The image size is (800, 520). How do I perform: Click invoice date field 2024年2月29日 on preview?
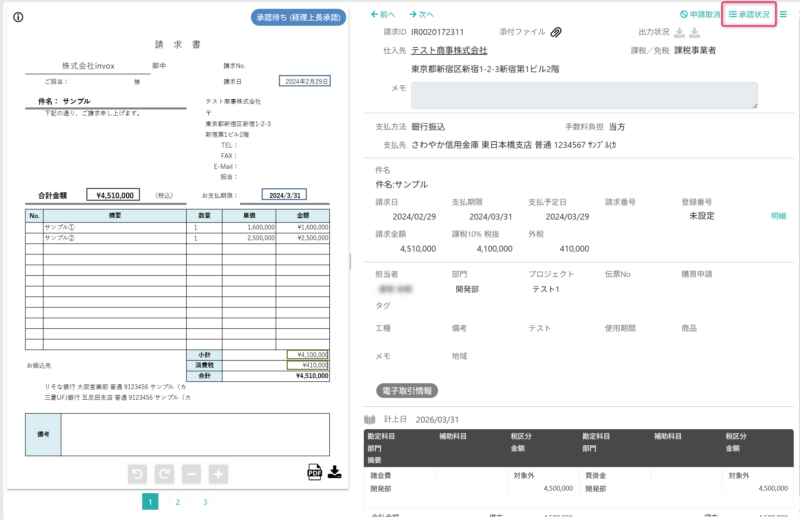tap(305, 81)
